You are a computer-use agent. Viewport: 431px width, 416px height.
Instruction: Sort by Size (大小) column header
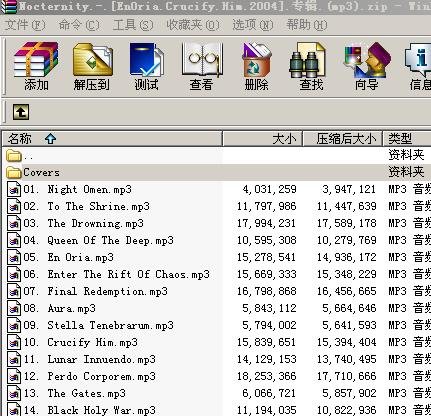(x=262, y=139)
